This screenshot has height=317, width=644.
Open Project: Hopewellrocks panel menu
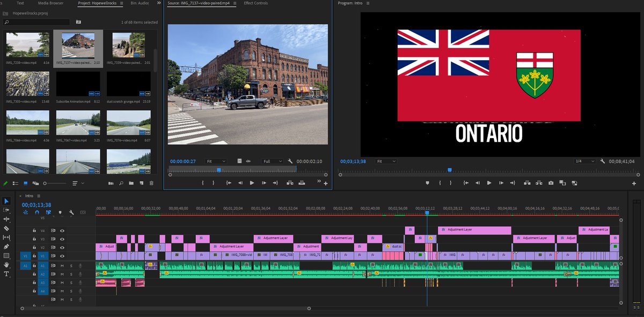pos(121,3)
